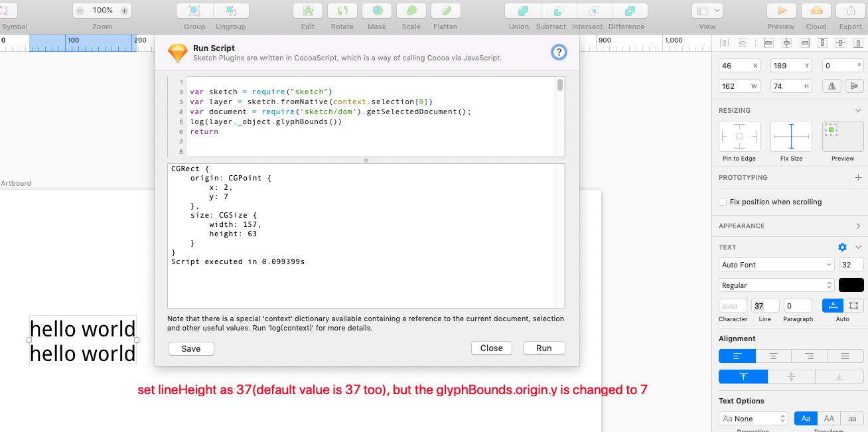
Task: Apply the Intersect boolean operation
Action: [594, 11]
